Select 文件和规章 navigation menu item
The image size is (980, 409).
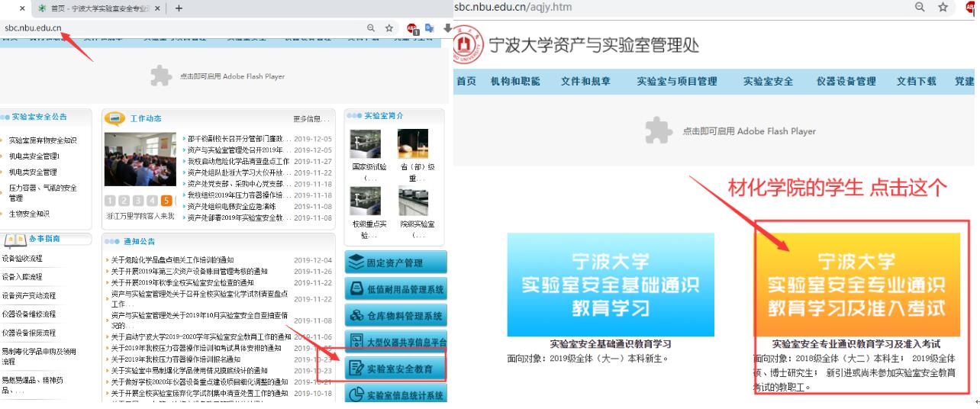click(x=586, y=82)
